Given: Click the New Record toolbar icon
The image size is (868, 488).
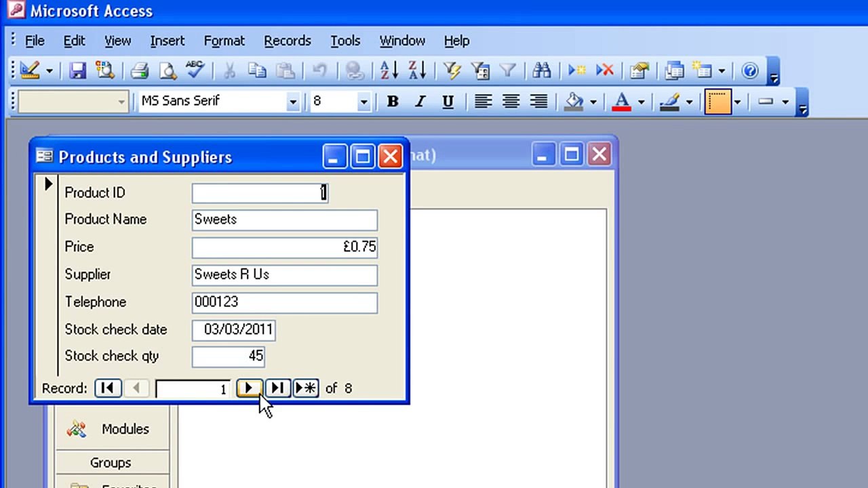Looking at the screenshot, I should [576, 70].
